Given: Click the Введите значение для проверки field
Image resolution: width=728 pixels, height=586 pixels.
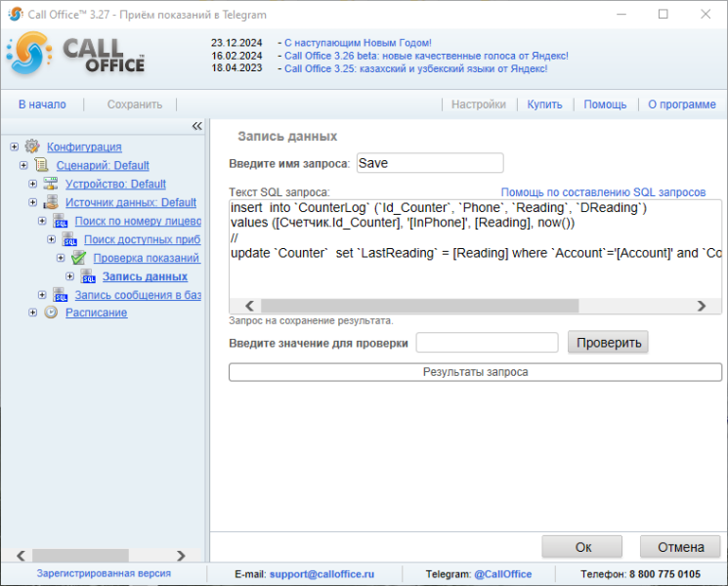Looking at the screenshot, I should click(x=487, y=343).
